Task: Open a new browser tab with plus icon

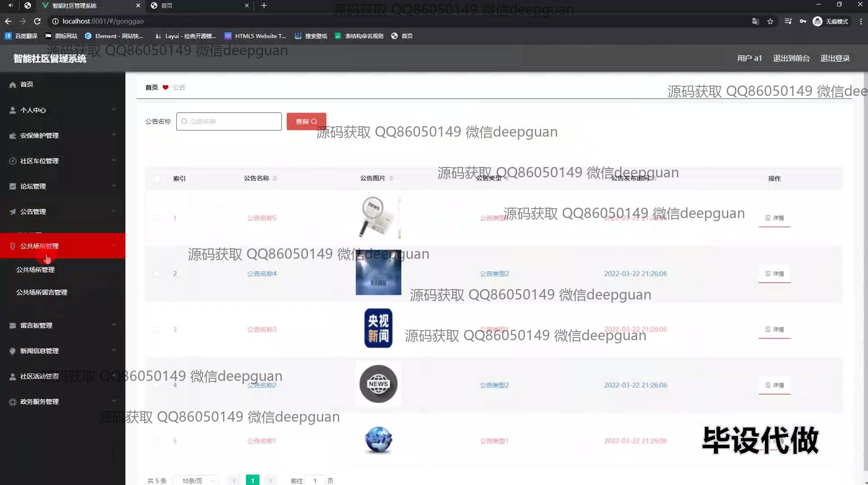Action: 264,5
